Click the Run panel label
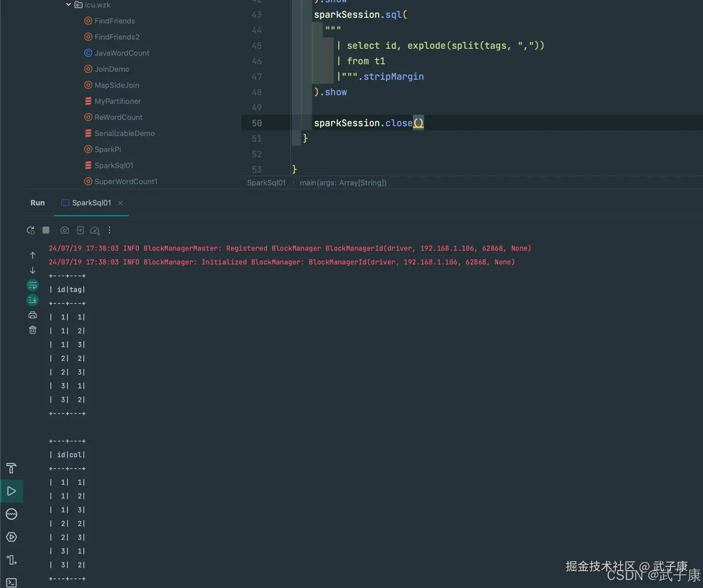Screen dimensions: 703x588 [x=37, y=203]
